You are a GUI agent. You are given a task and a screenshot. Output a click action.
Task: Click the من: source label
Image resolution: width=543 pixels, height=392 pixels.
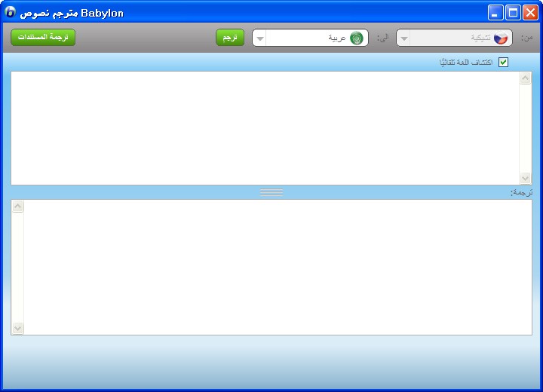pos(526,38)
